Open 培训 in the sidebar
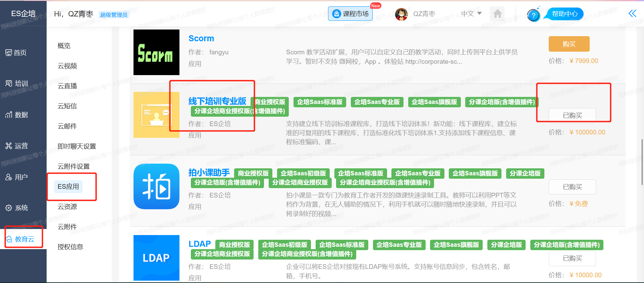 tap(16, 83)
